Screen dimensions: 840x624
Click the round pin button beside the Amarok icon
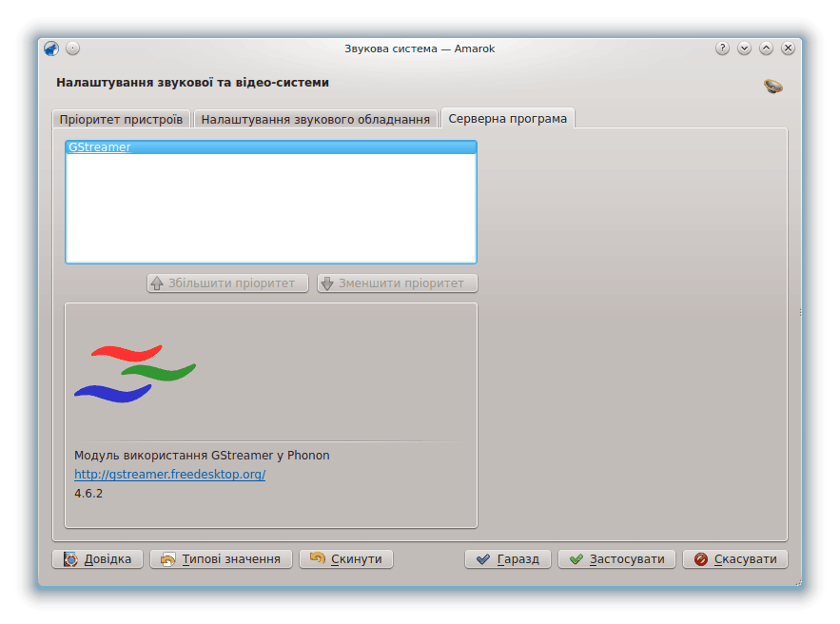click(x=73, y=49)
